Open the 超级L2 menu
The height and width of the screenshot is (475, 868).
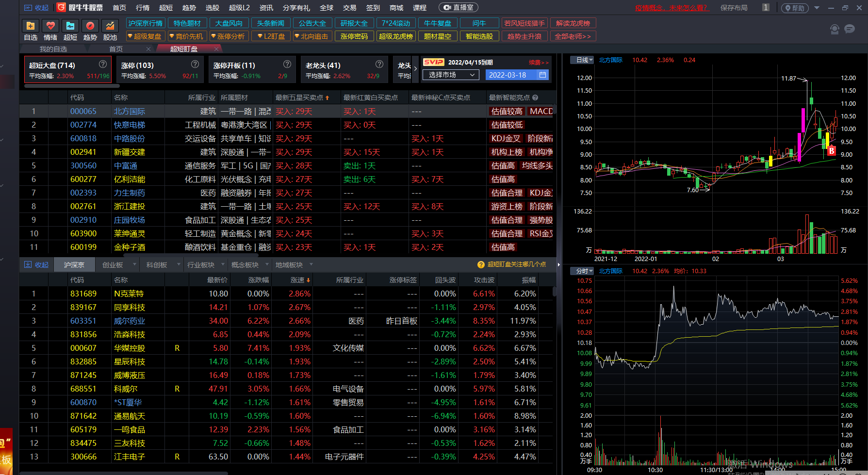coord(239,8)
